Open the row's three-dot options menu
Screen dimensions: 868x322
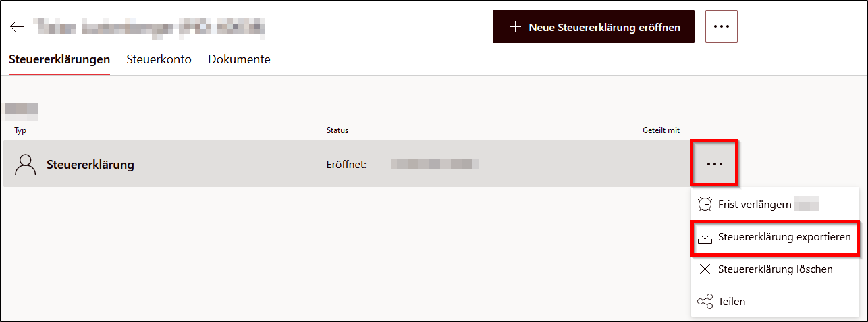714,164
